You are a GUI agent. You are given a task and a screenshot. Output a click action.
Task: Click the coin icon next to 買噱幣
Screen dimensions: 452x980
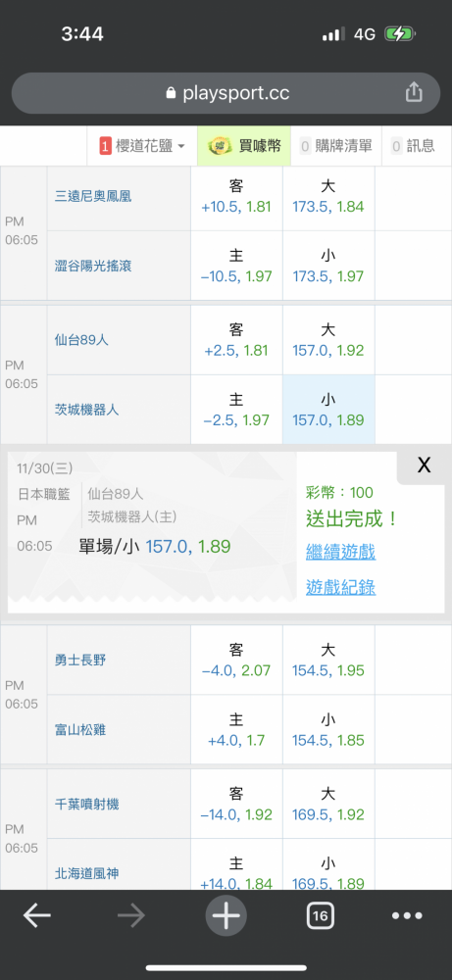point(220,146)
